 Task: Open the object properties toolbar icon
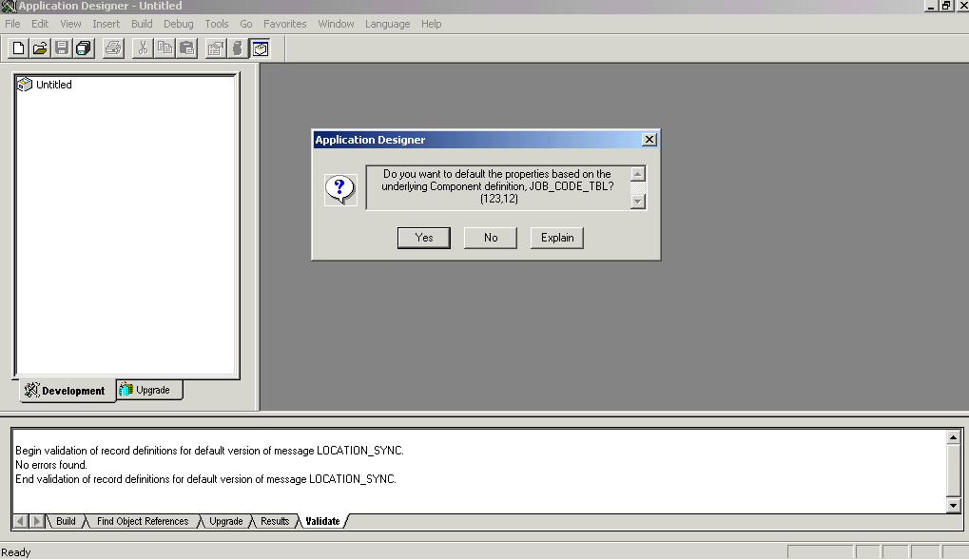(x=214, y=48)
